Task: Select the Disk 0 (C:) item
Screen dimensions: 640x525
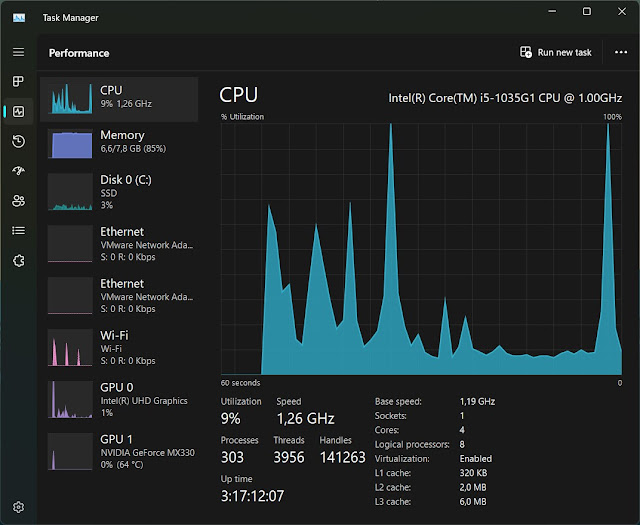Action: tap(119, 192)
